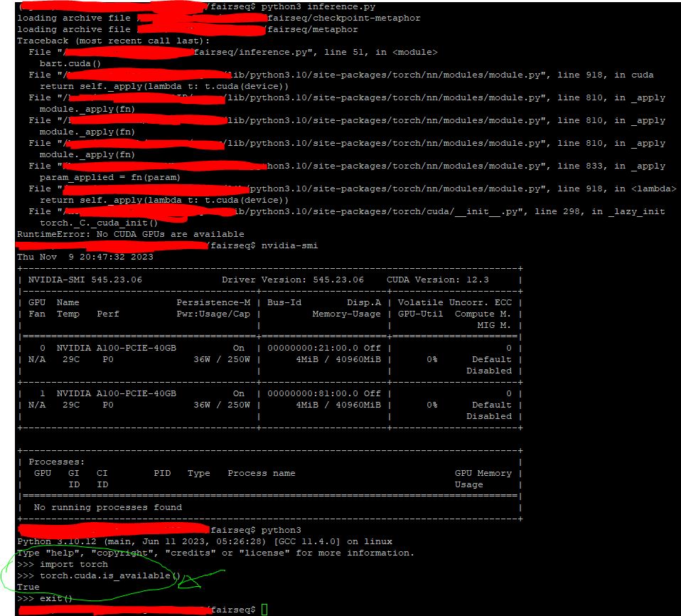Click the "import torch" statement

[x=73, y=564]
